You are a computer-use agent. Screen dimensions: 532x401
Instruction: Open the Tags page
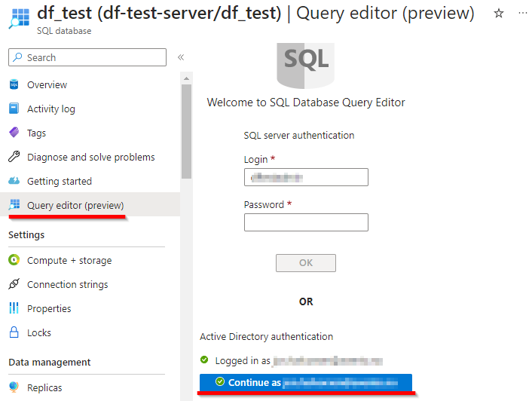37,133
